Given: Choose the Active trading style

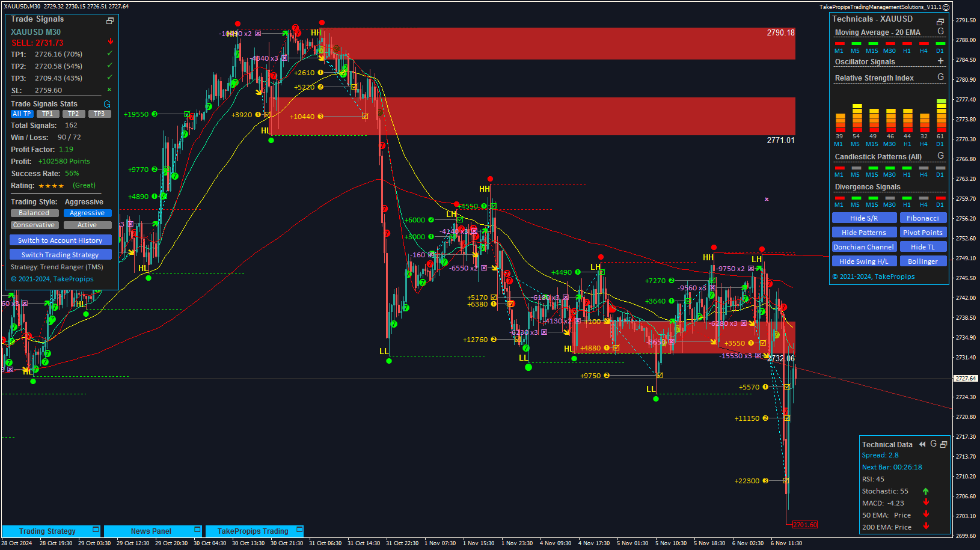Looking at the screenshot, I should (x=87, y=225).
